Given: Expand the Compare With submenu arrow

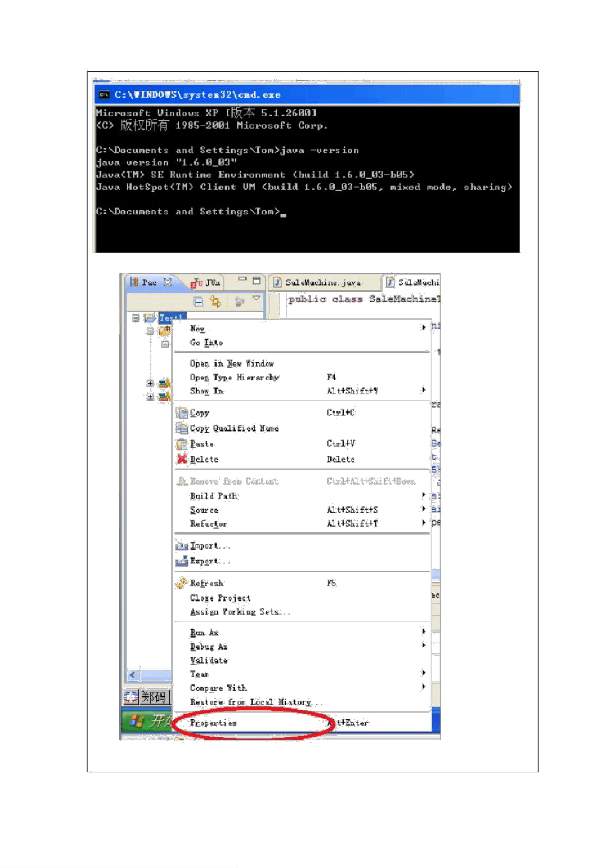Looking at the screenshot, I should coord(423,687).
